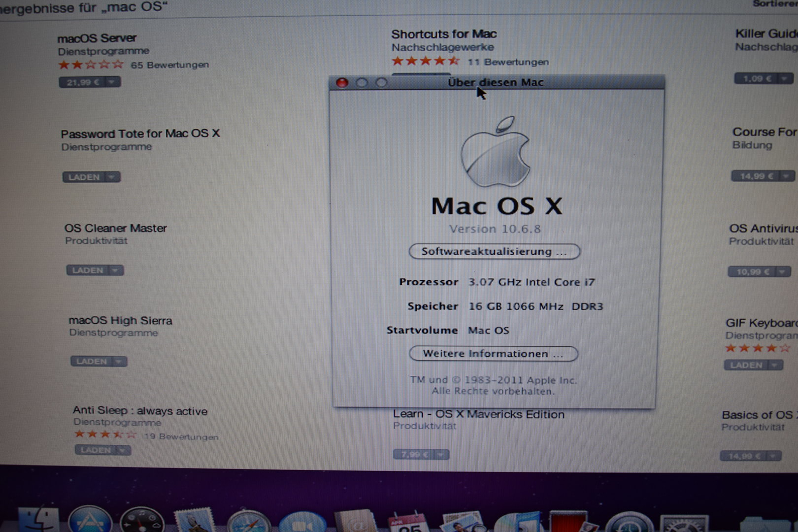Expand GIF Keyboard LADEN dropdown arrow
The image size is (798, 532).
pos(775,365)
